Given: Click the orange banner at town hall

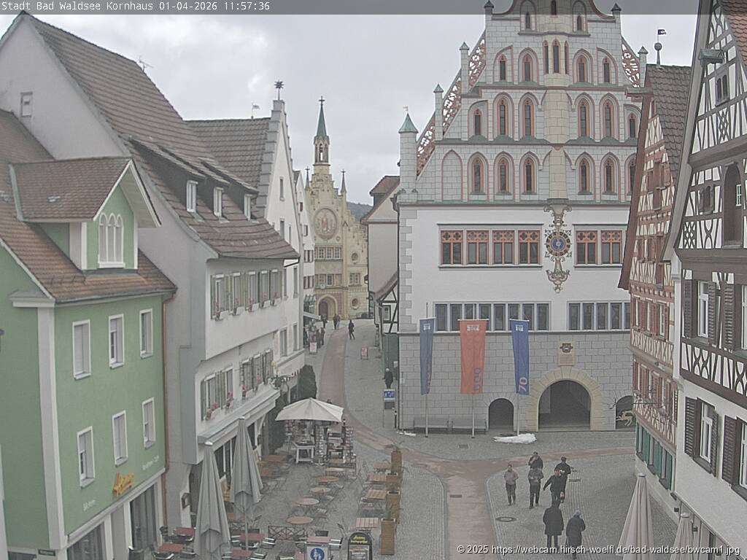Looking at the screenshot, I should pos(472,356).
